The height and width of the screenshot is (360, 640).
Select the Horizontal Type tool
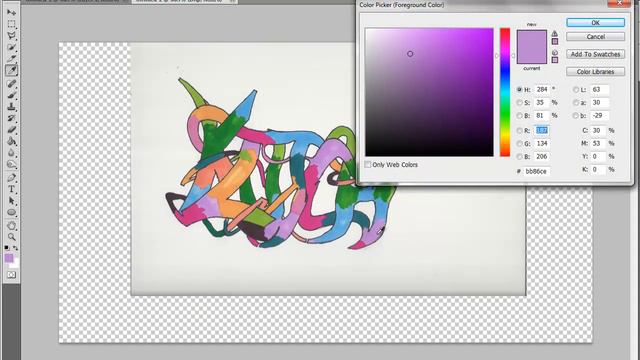click(11, 189)
